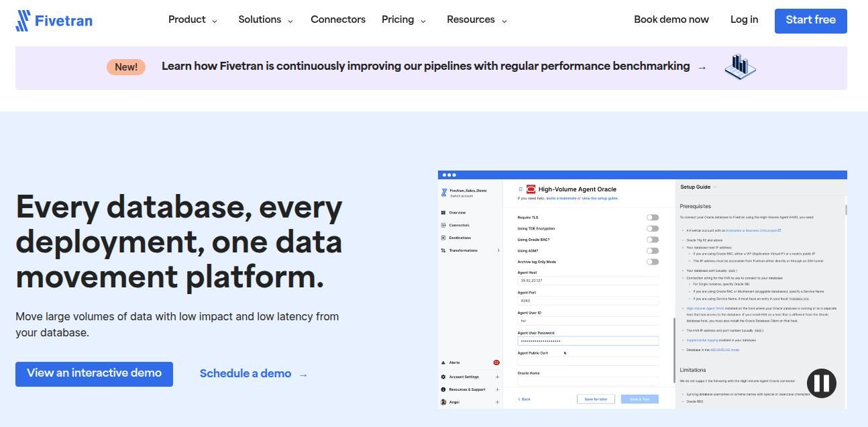
Task: Open the benchmarking bar chart illustration
Action: coord(740,66)
